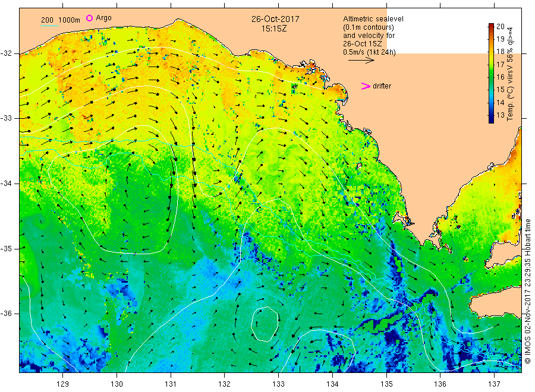Click longitude label 133

(x=278, y=384)
